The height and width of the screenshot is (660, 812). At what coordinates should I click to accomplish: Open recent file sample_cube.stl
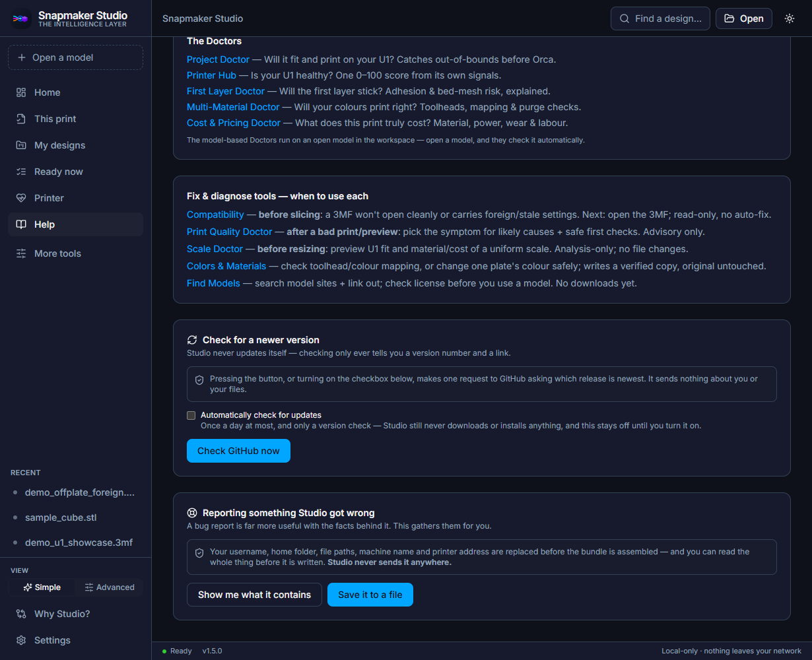[x=75, y=517]
